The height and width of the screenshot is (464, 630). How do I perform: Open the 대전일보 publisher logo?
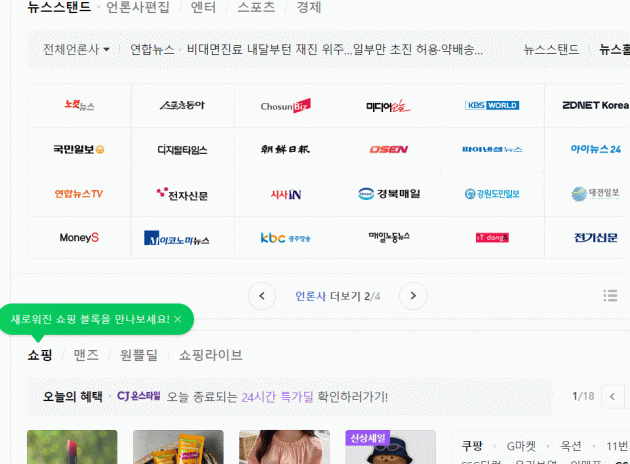tap(595, 194)
